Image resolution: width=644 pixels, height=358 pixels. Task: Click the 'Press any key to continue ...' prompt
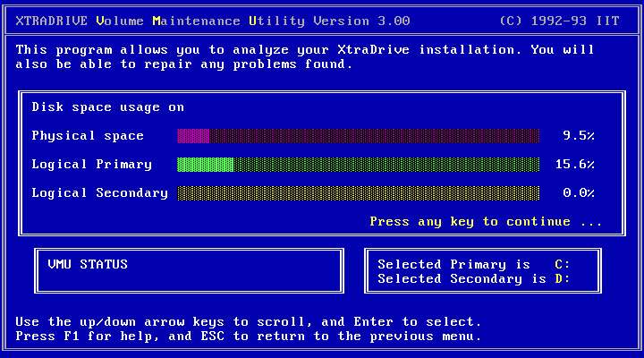pos(486,222)
